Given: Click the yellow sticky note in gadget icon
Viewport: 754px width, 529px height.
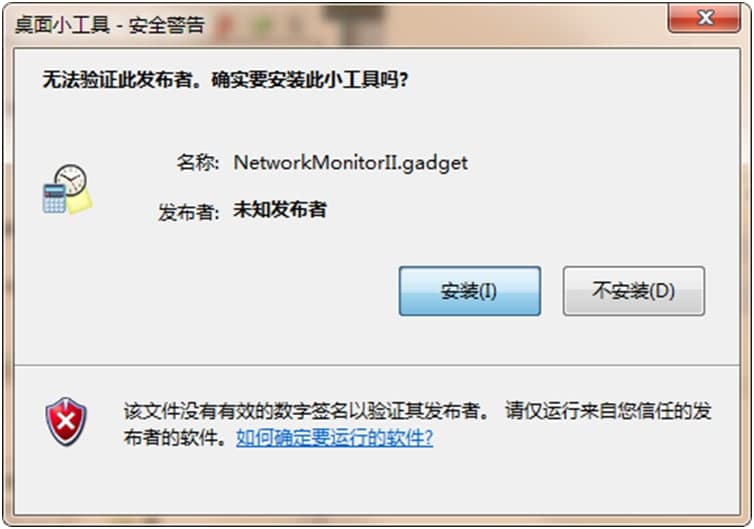Looking at the screenshot, I should tap(79, 203).
